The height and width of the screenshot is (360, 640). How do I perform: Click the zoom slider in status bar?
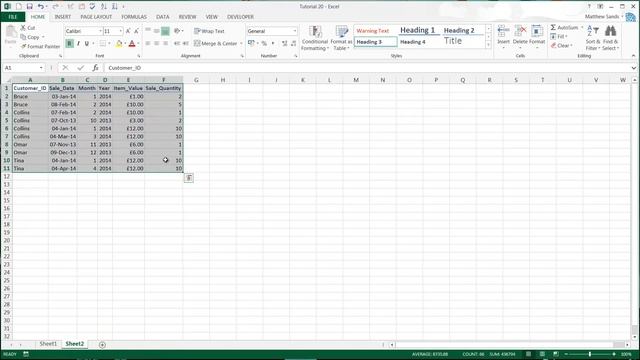(590, 354)
